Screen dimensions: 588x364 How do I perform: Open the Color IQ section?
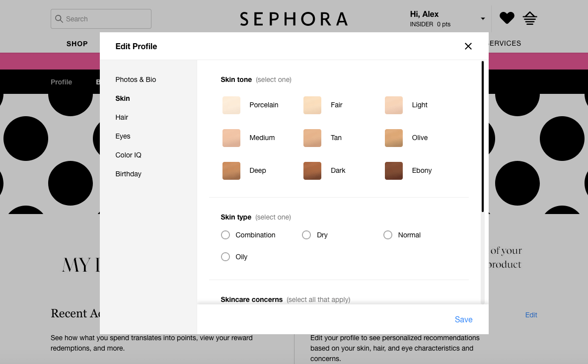(128, 155)
